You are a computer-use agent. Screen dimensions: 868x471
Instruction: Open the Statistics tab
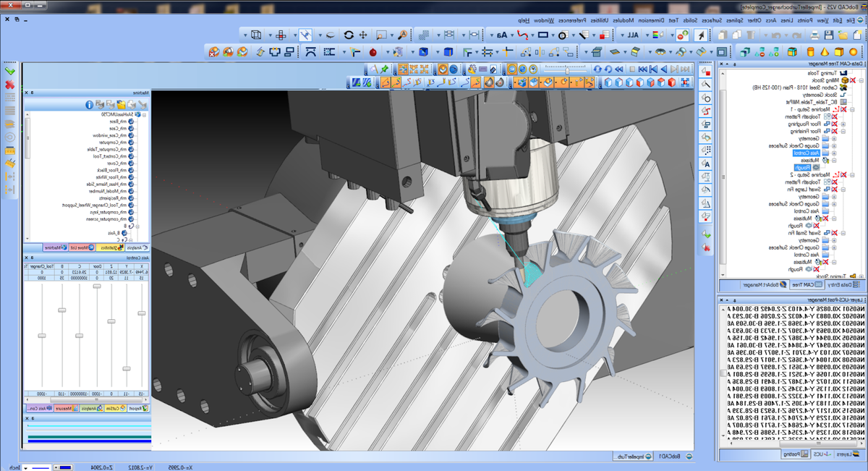[x=110, y=247]
